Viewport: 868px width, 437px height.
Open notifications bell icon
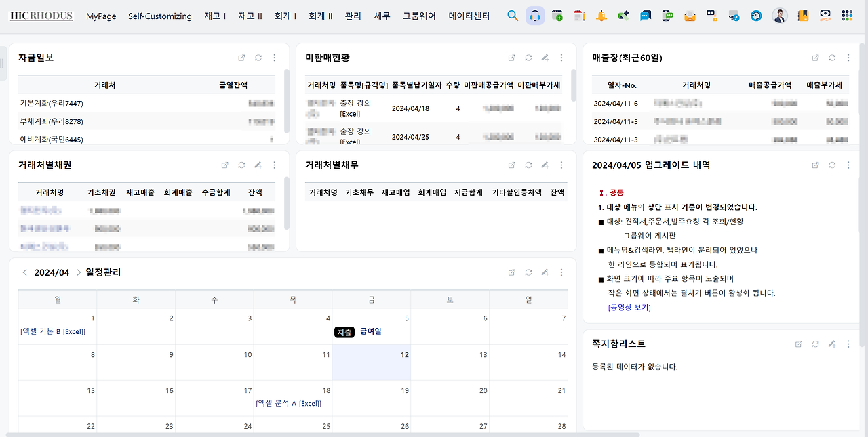(601, 16)
